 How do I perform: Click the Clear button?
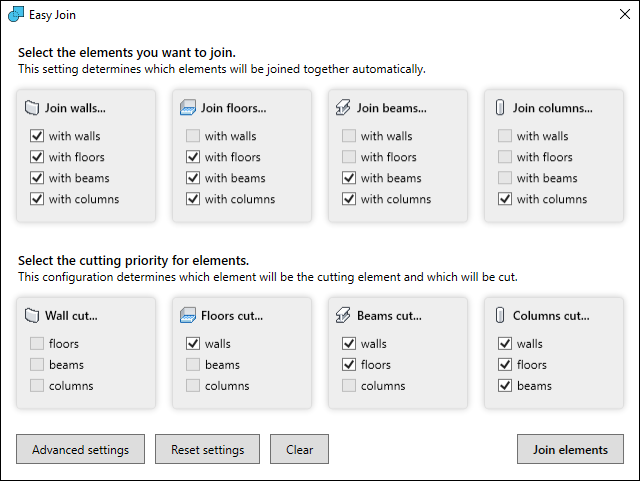(299, 450)
